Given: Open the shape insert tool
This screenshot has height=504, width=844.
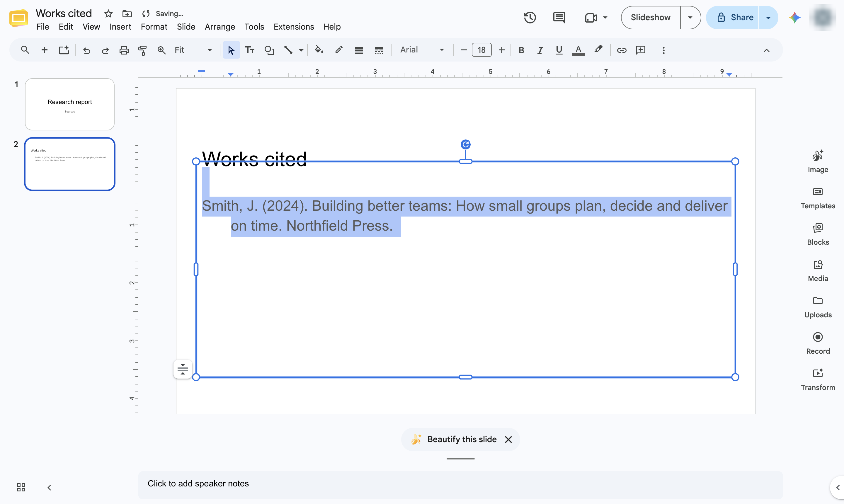Looking at the screenshot, I should [x=269, y=50].
